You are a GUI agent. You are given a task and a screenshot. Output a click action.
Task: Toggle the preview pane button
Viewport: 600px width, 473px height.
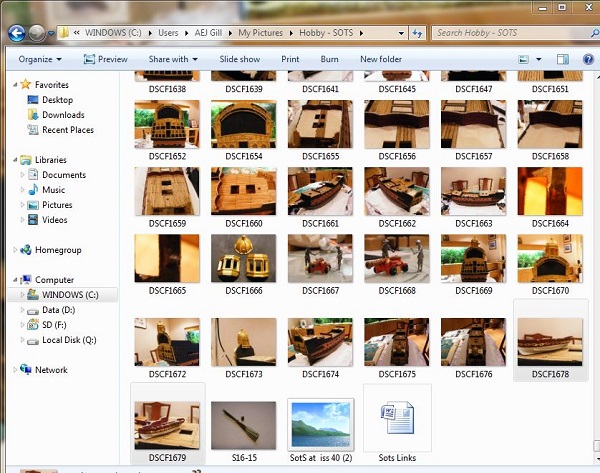(562, 59)
